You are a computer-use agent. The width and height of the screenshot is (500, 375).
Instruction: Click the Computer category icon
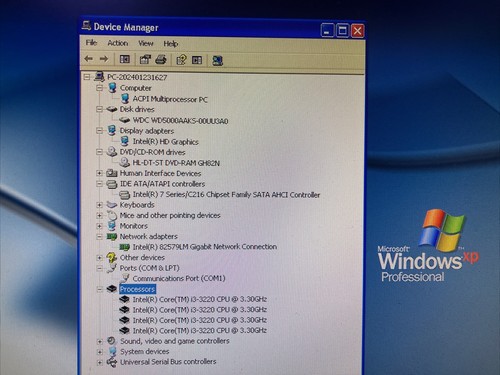pyautogui.click(x=112, y=88)
